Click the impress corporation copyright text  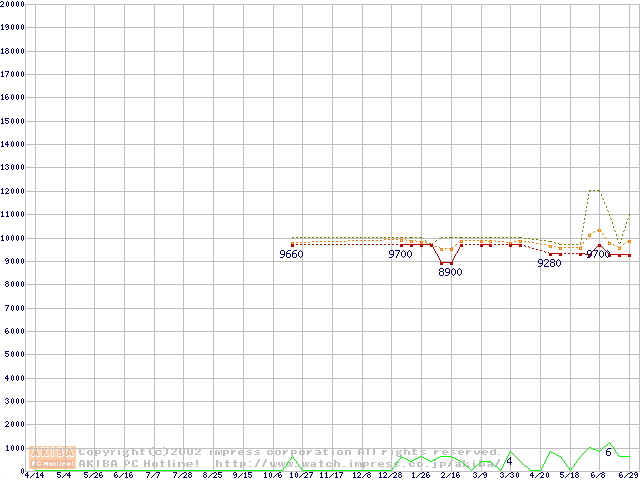point(290,452)
